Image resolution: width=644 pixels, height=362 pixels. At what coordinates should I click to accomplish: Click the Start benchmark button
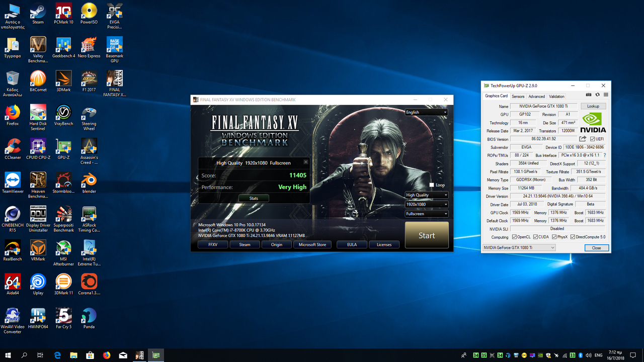coord(427,235)
